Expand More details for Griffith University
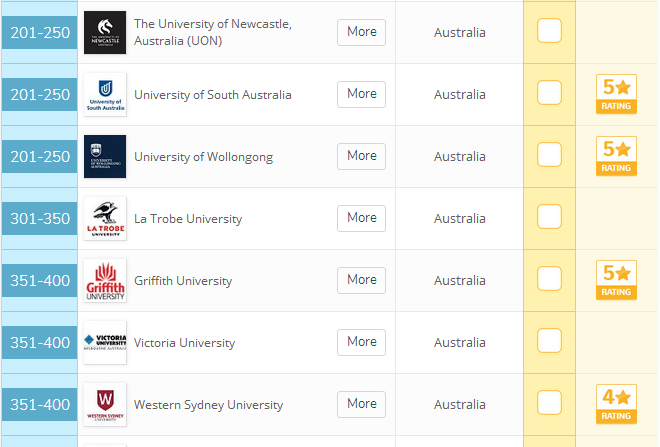This screenshot has width=660, height=447. coord(361,280)
